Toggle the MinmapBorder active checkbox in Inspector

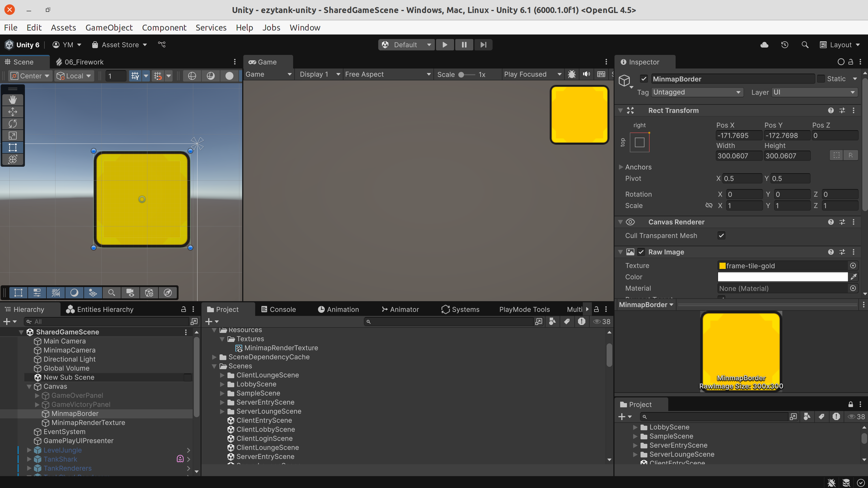click(644, 78)
